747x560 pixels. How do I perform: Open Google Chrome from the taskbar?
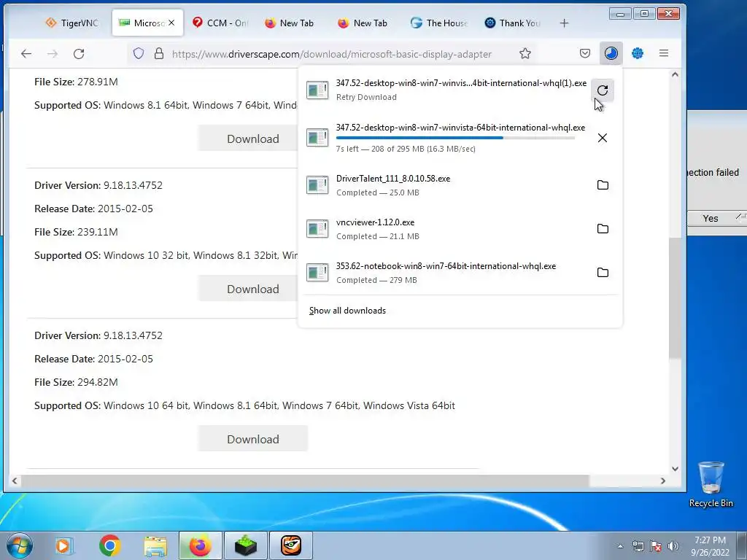coord(110,545)
